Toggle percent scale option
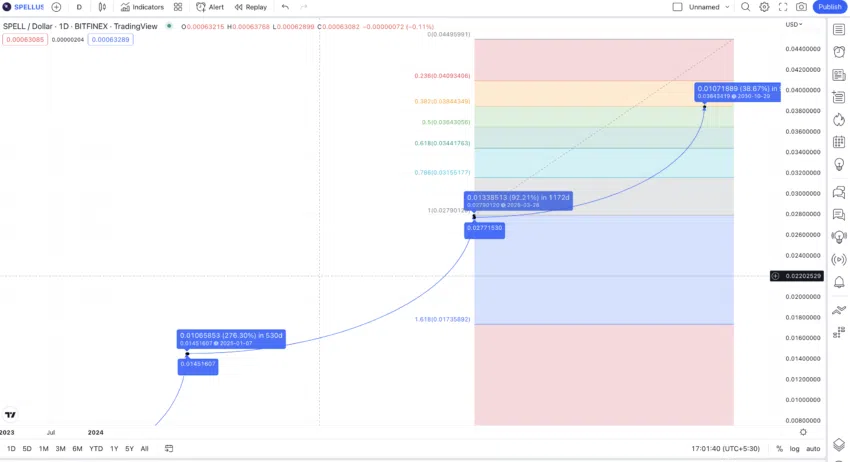Screen dimensions: 850x462 click(x=779, y=448)
